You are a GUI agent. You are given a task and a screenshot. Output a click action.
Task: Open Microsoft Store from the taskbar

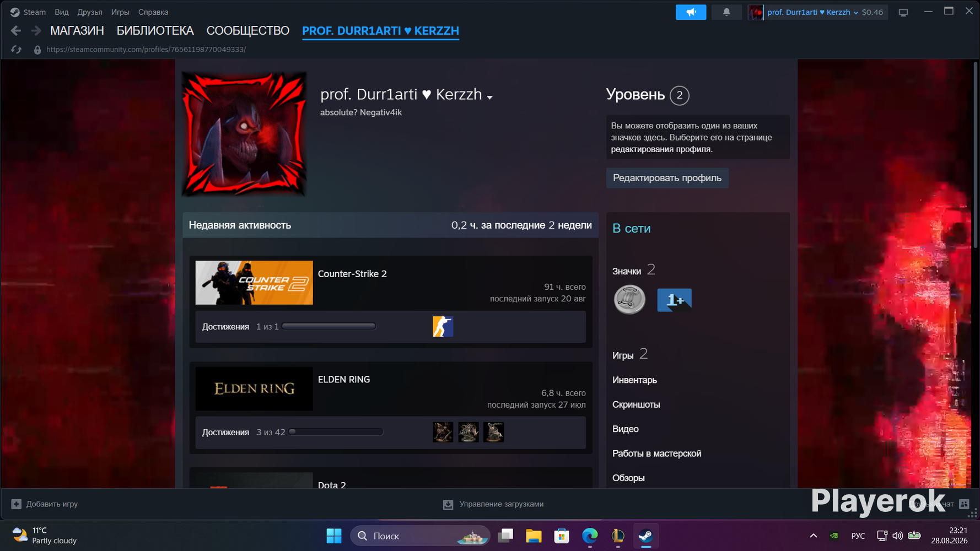click(x=562, y=536)
